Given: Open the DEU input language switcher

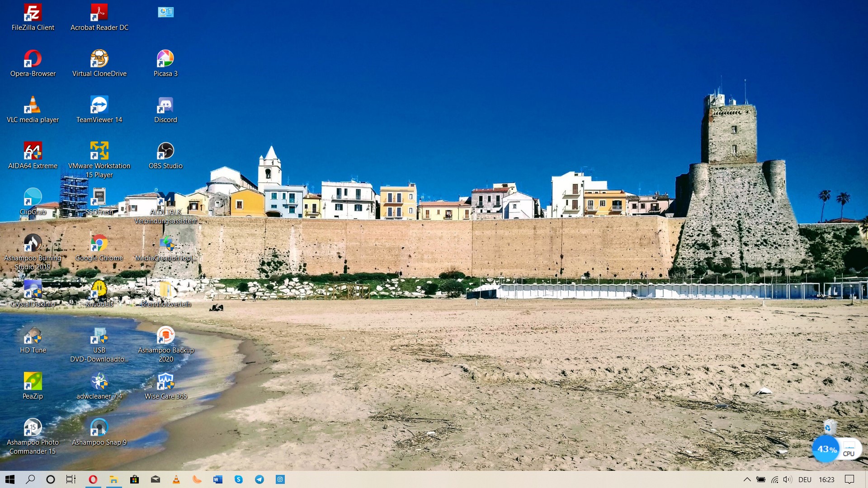Looking at the screenshot, I should click(x=805, y=479).
